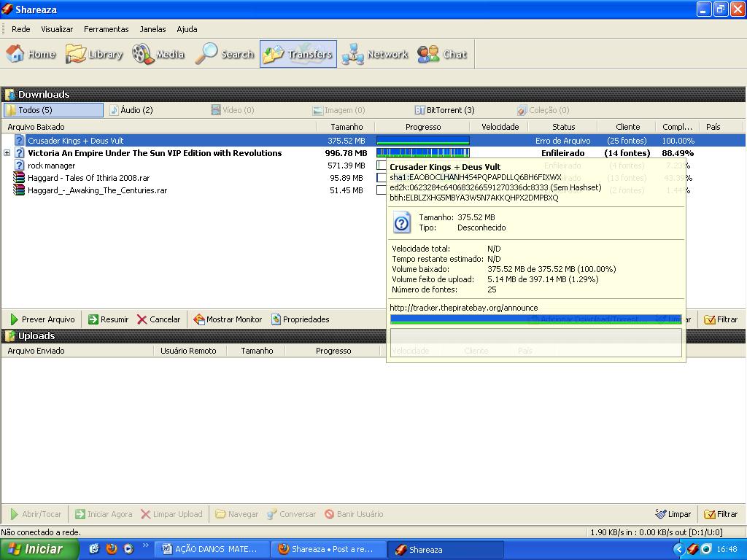Click Mostrar Monitor in the downloads toolbar
Screen dimensions: 747x560
coord(228,319)
